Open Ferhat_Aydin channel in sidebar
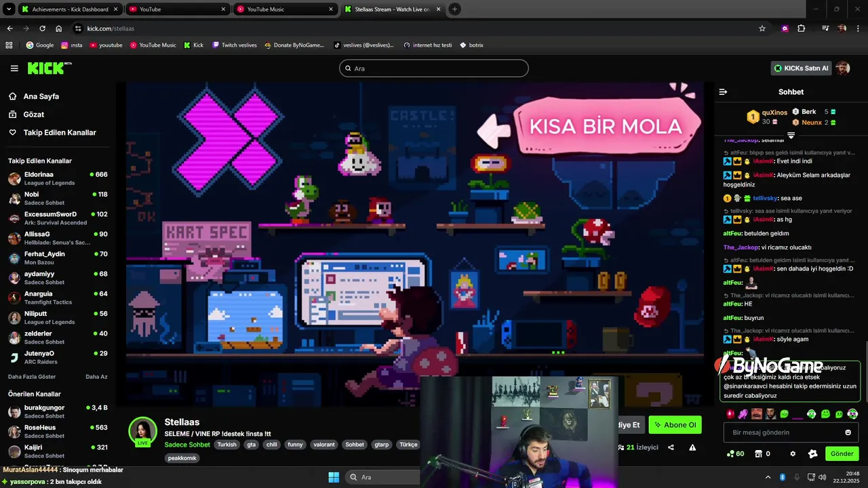 click(58, 258)
